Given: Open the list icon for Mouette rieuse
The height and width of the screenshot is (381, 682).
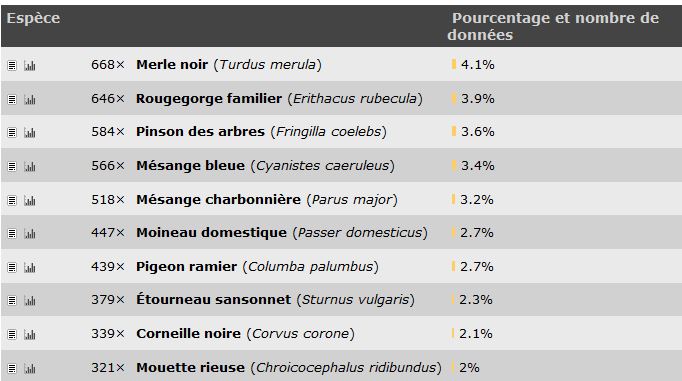Looking at the screenshot, I should click(12, 368).
